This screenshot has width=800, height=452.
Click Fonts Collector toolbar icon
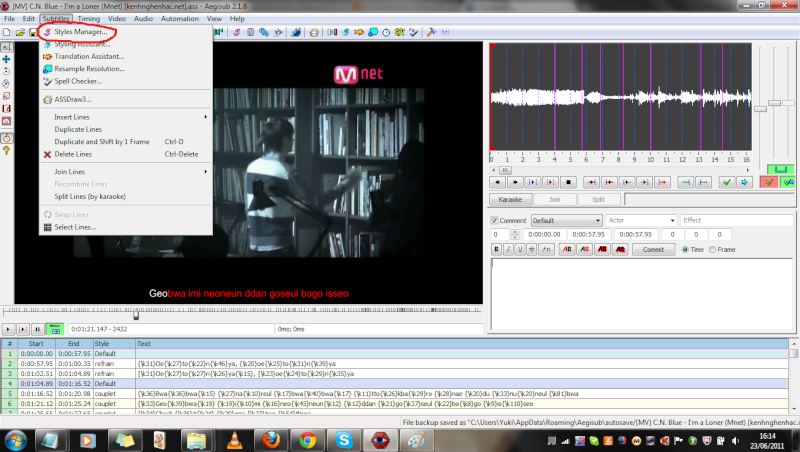tap(278, 32)
